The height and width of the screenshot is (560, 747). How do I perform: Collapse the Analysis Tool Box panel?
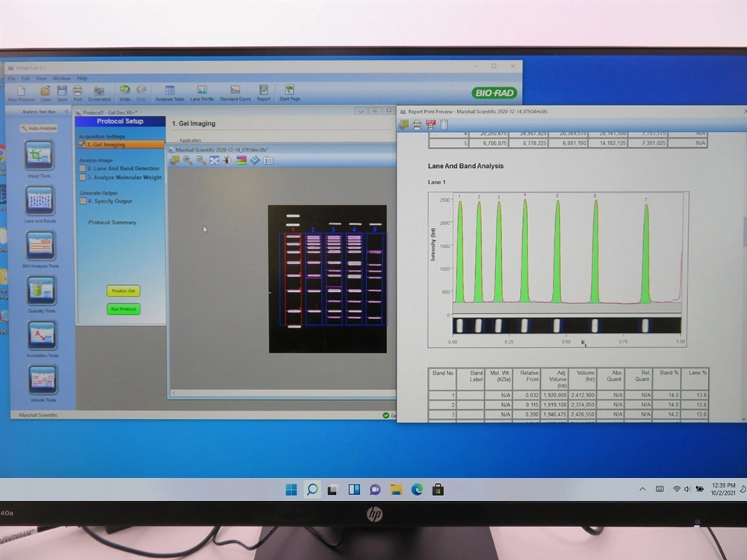(x=67, y=113)
